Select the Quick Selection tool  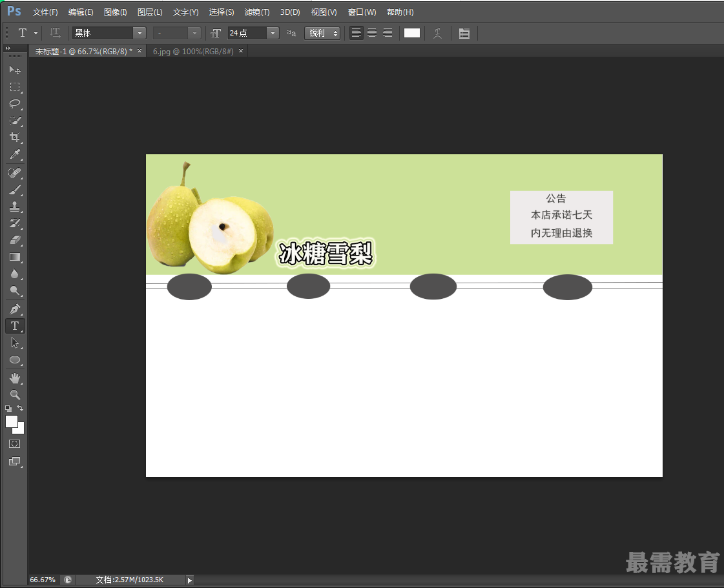pos(15,121)
